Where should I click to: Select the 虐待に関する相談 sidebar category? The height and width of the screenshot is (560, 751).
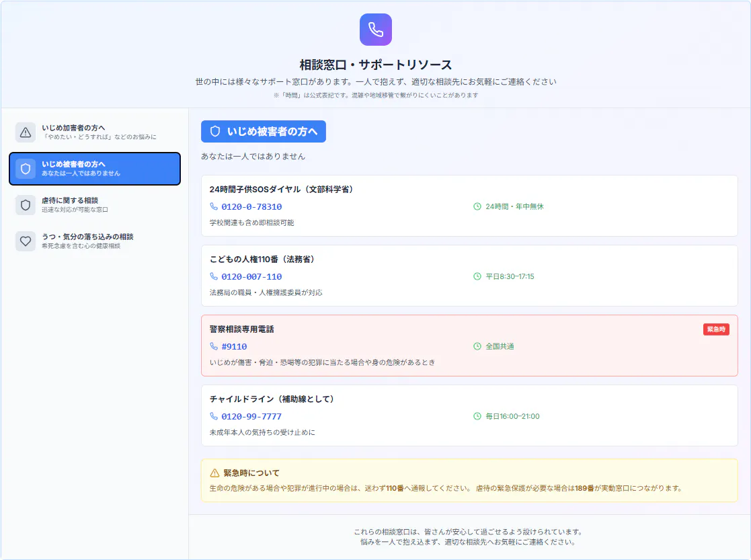95,205
